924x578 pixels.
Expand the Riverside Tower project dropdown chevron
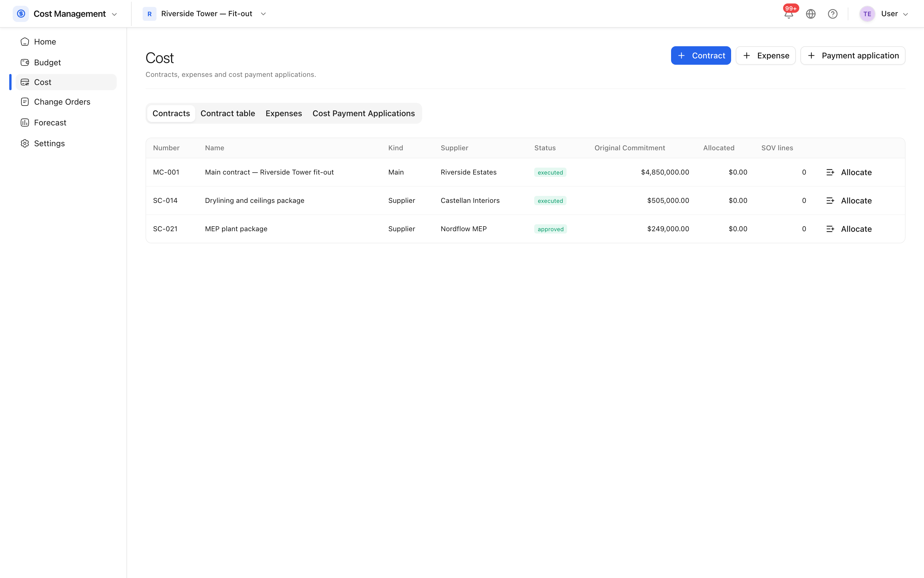[x=263, y=14]
